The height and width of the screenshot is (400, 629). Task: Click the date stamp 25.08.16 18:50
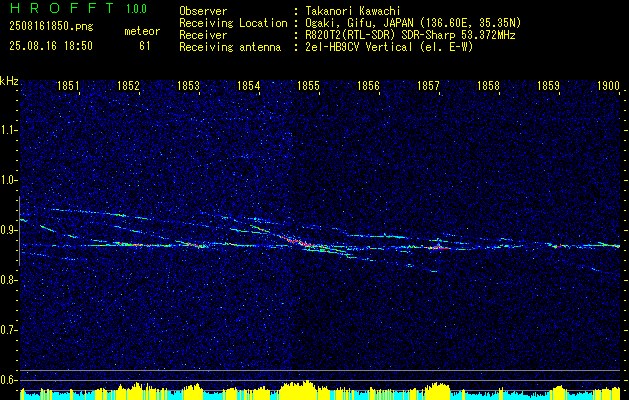[x=51, y=46]
